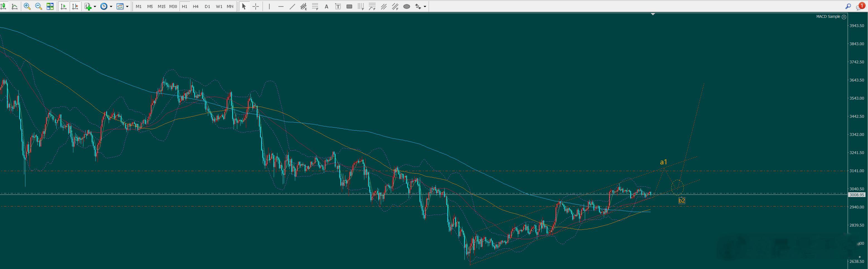This screenshot has height=269, width=868.
Task: Click the clock periods icon
Action: click(104, 6)
